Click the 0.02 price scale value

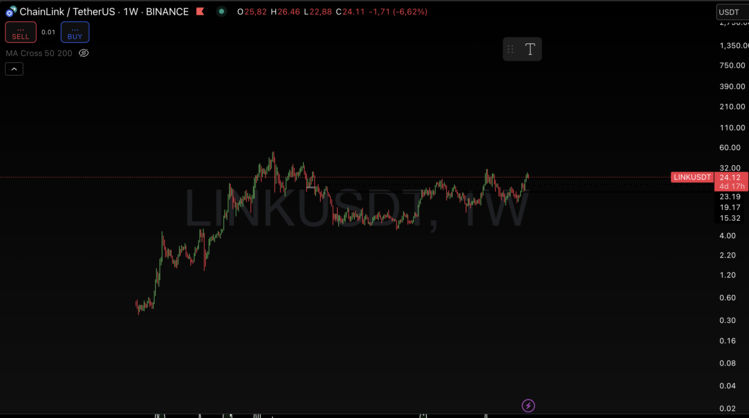pyautogui.click(x=728, y=408)
